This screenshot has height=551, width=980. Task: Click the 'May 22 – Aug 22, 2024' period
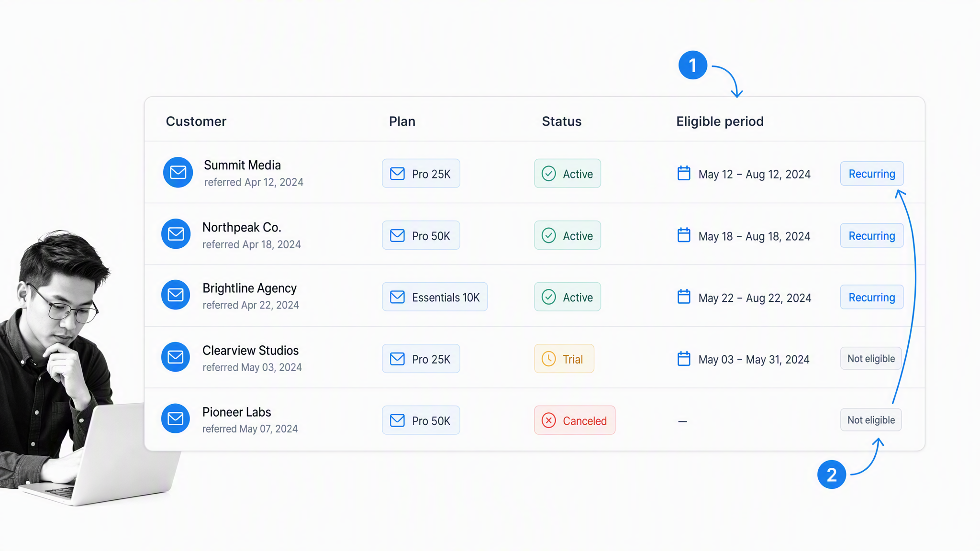[755, 298]
